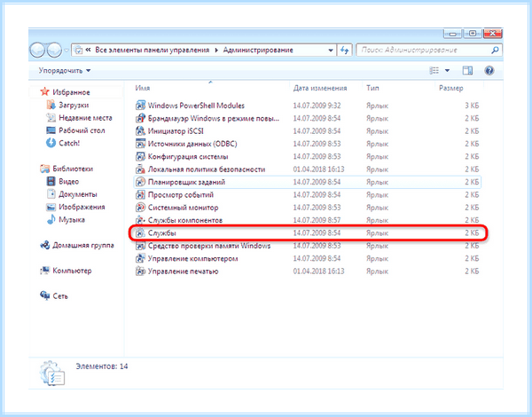The width and height of the screenshot is (532, 417).
Task: Go back using the Back arrow button
Action: [37, 51]
